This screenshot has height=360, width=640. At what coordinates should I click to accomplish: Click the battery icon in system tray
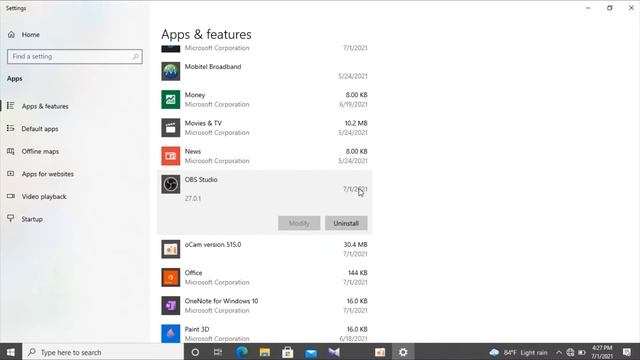pos(582,352)
